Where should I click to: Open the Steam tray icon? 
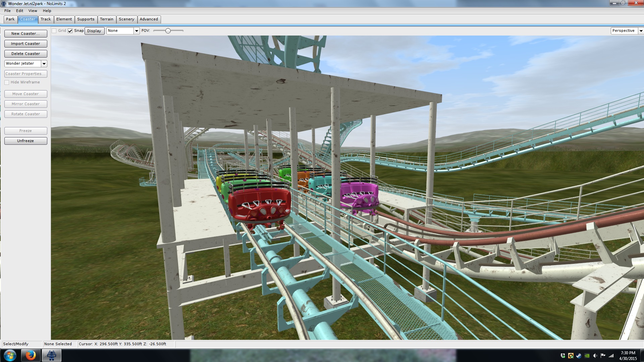pyautogui.click(x=579, y=356)
